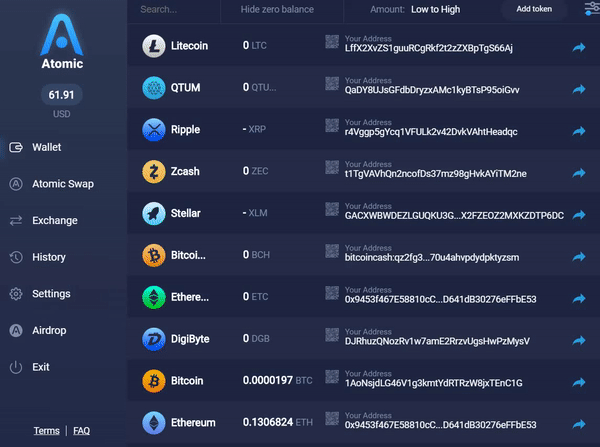The height and width of the screenshot is (447, 600).
Task: Open the Terms link
Action: point(46,431)
